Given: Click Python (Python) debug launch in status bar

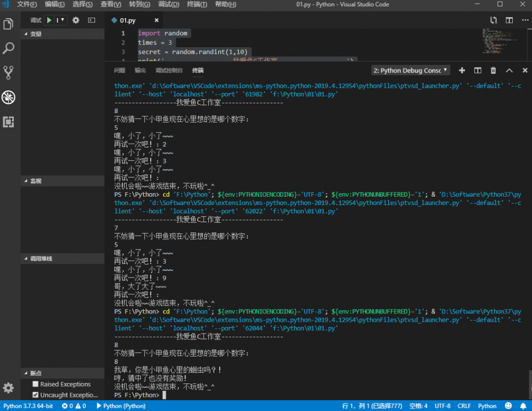Looking at the screenshot, I should click(x=121, y=406).
